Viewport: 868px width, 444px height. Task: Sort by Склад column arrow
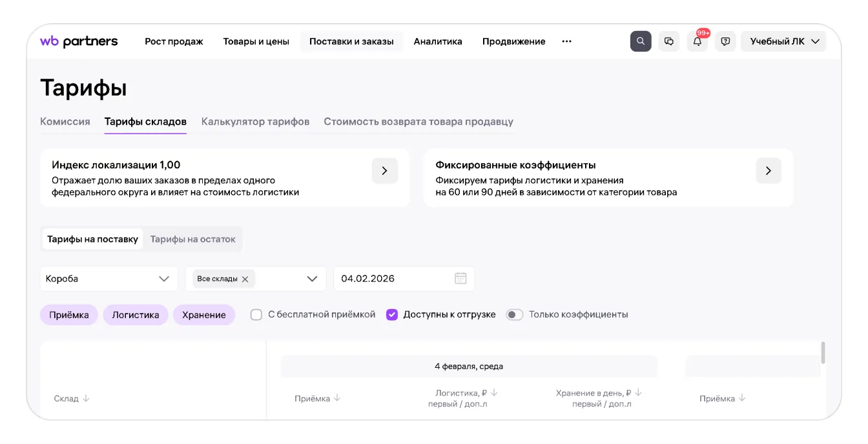pos(86,399)
